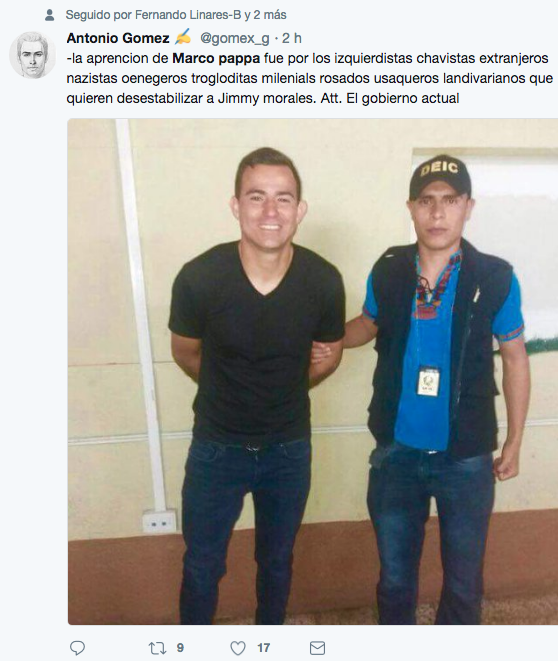Show the 'y 2 más' followers
Viewport: 558px width, 661px height.
(266, 15)
